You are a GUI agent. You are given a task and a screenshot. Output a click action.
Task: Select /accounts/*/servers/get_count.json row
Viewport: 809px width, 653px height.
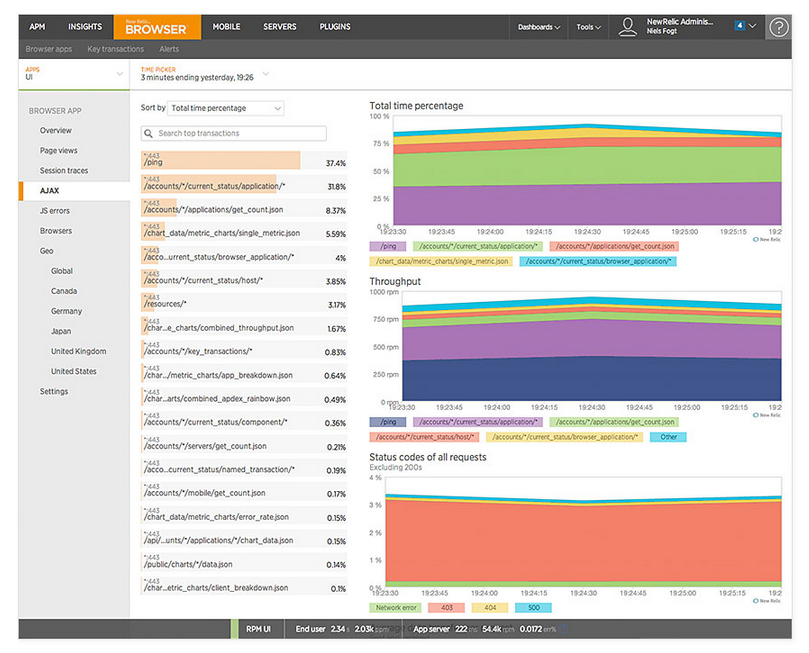coord(244,444)
